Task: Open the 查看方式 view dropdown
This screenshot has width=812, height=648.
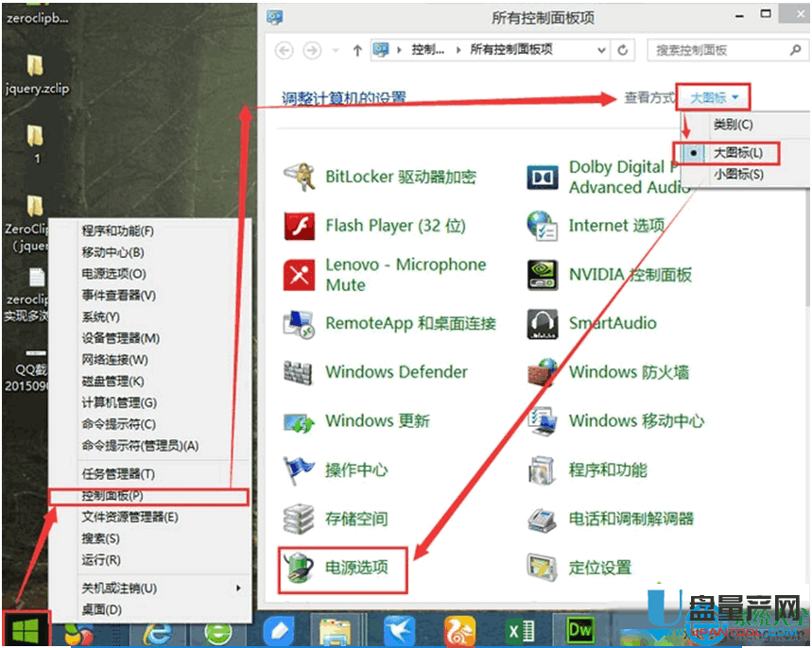Action: (x=715, y=96)
